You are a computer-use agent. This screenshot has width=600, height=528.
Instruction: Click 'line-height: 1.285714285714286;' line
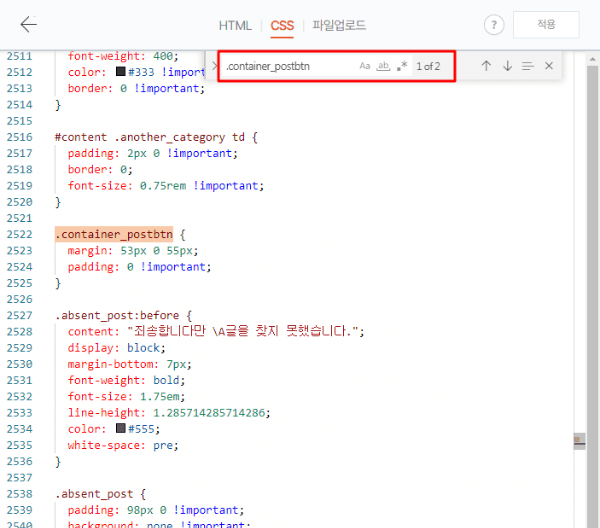tap(169, 413)
